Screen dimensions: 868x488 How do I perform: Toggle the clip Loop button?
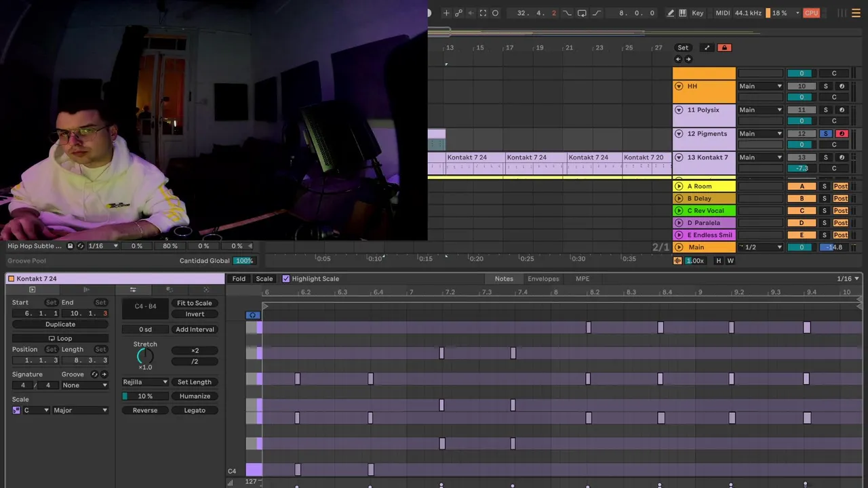tap(60, 338)
